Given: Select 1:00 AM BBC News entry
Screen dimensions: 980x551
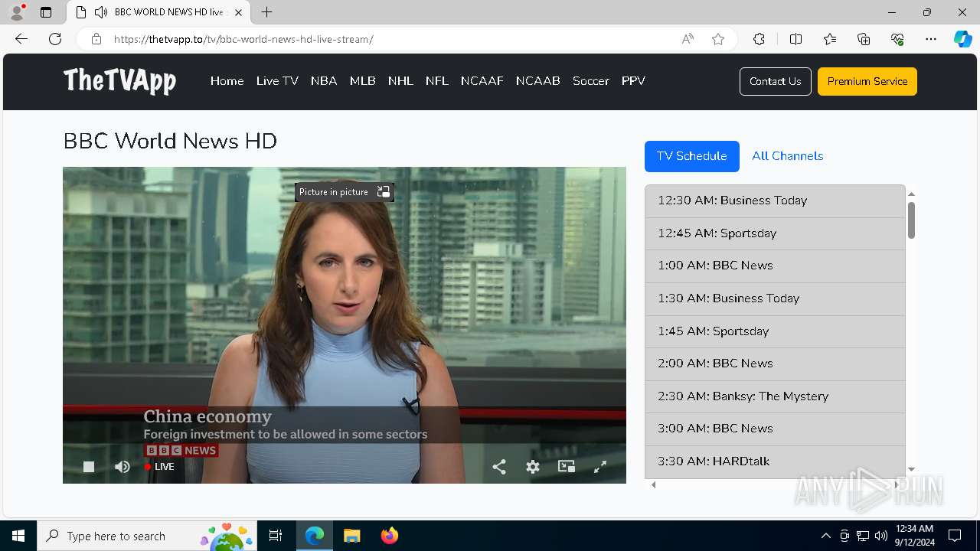Looking at the screenshot, I should tap(775, 266).
